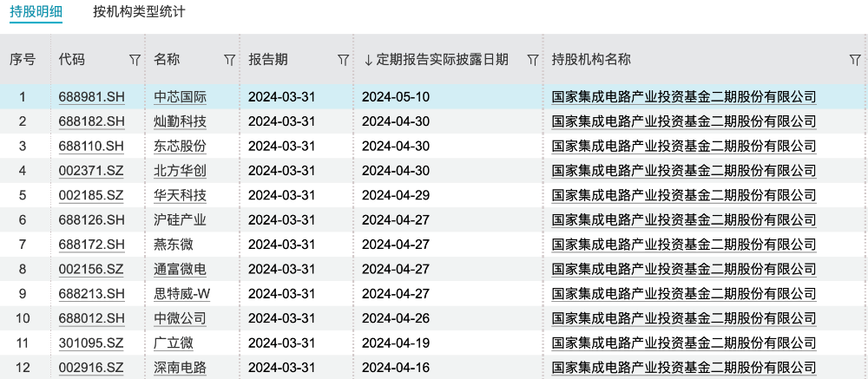This screenshot has width=868, height=379.
Task: Open filter for 持股机构名称 column
Action: (x=855, y=61)
